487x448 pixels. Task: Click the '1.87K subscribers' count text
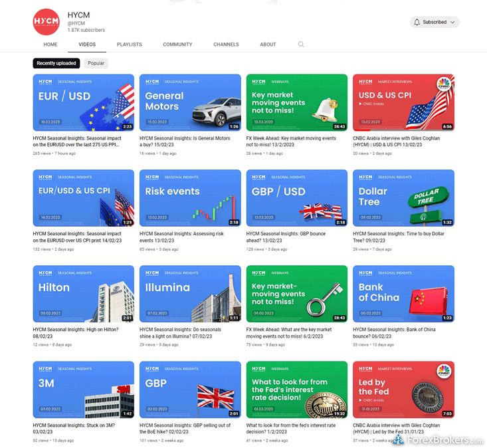86,30
